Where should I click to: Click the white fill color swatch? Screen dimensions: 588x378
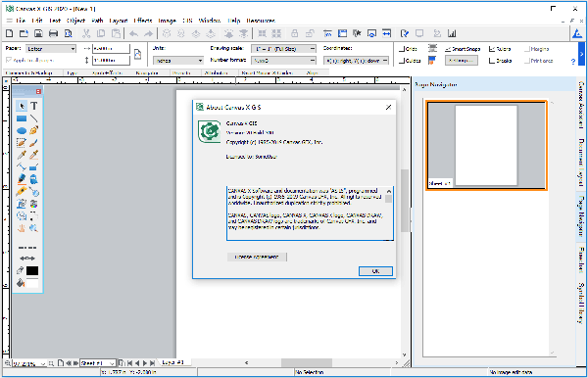[32, 283]
